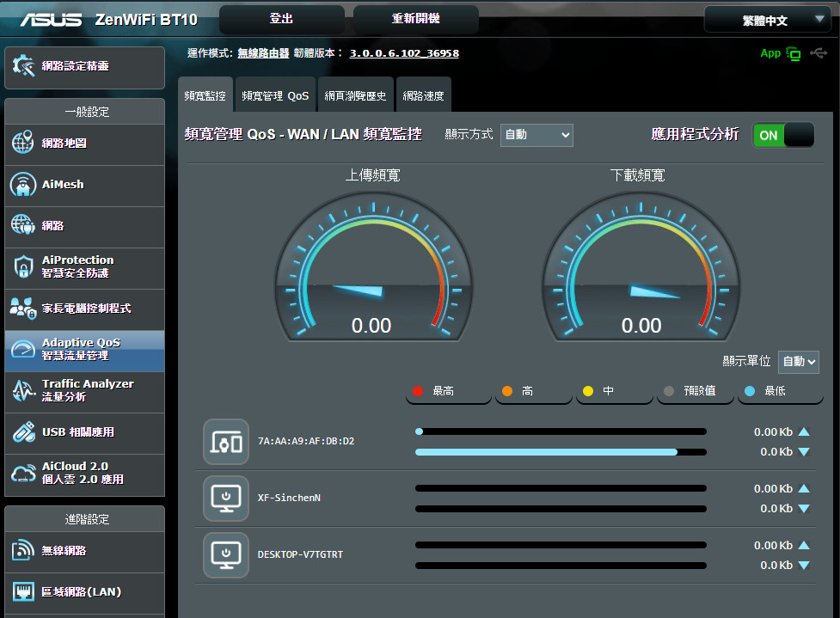Viewport: 840px width, 618px height.
Task: Switch to the 網路速度 tab
Action: [x=423, y=95]
